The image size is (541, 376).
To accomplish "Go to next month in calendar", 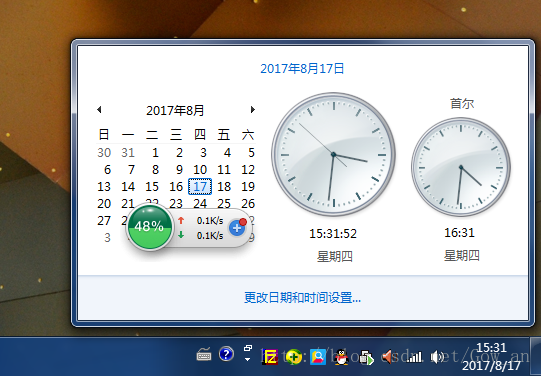I will (253, 110).
